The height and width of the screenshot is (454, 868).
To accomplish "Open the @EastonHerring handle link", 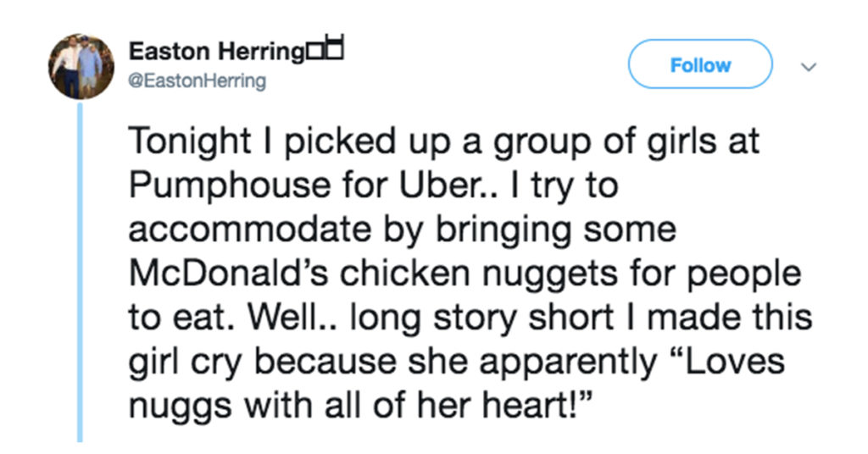I will click(197, 81).
